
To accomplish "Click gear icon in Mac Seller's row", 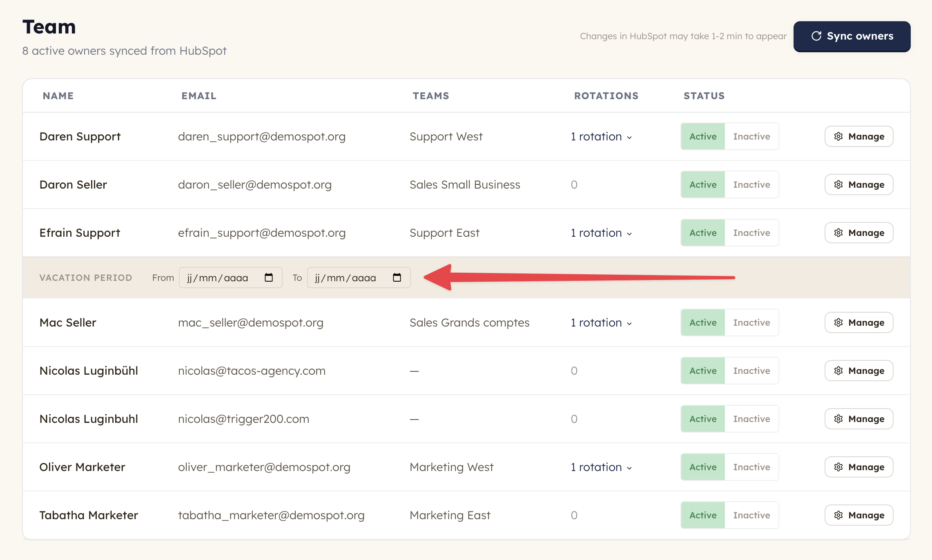I will point(838,322).
